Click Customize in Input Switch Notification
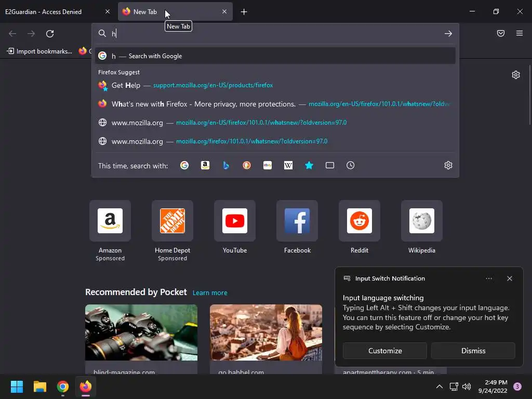This screenshot has height=399, width=532. pyautogui.click(x=385, y=351)
